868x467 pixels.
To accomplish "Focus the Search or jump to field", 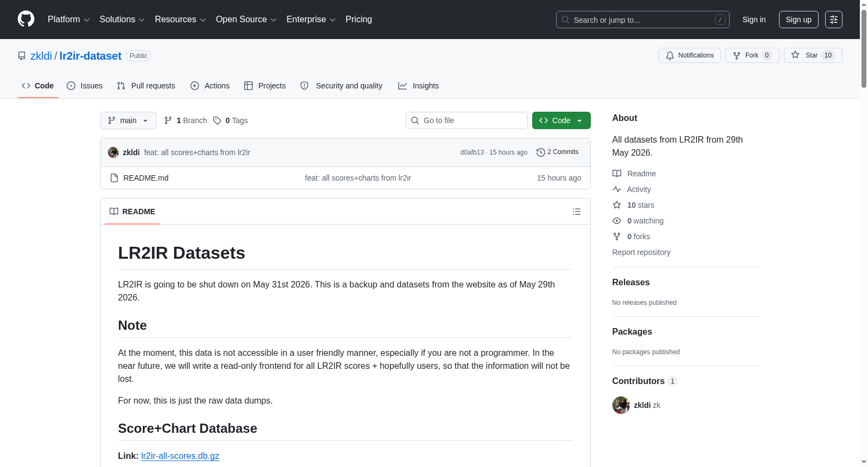I will 642,20.
